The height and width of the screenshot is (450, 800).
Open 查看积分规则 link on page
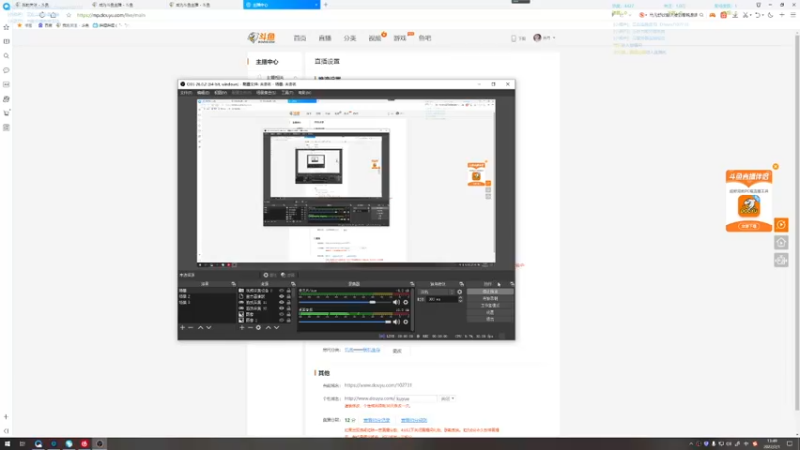coord(414,420)
